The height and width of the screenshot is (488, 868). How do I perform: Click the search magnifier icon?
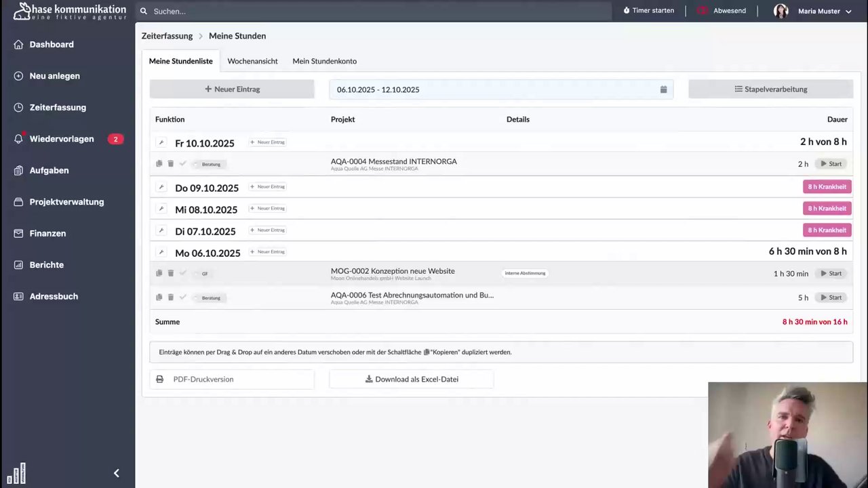(x=144, y=11)
